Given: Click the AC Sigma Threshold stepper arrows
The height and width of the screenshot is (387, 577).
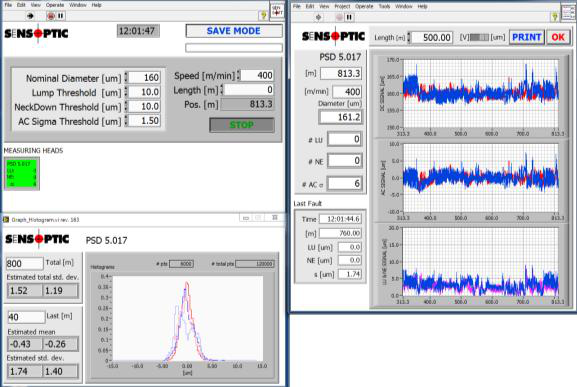Looking at the screenshot, I should (126, 121).
